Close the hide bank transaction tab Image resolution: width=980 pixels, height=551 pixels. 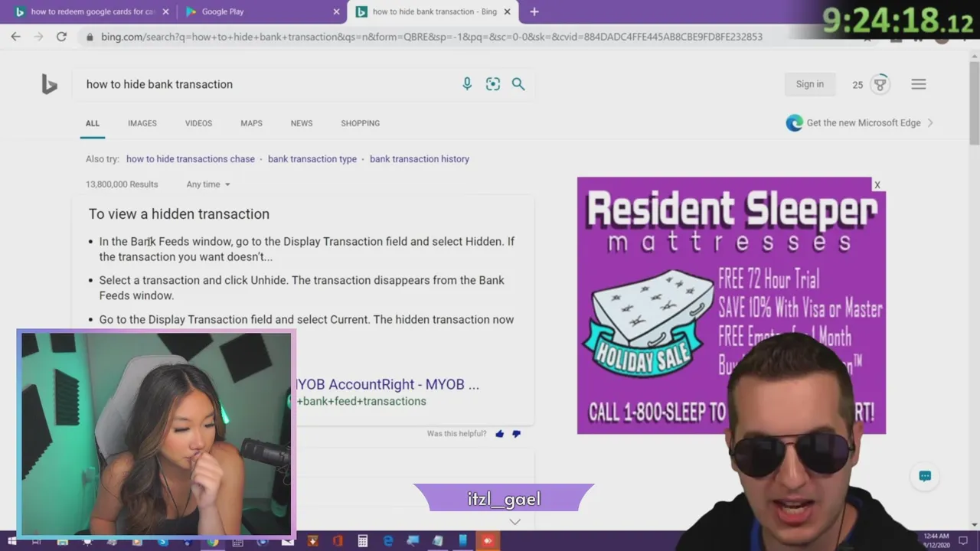pos(507,11)
